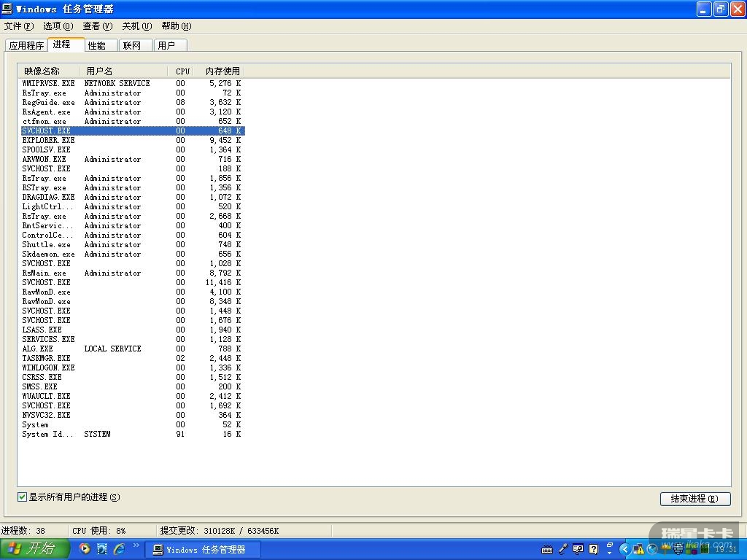747x560 pixels.
Task: Click the language bar keyboard icon
Action: [547, 550]
